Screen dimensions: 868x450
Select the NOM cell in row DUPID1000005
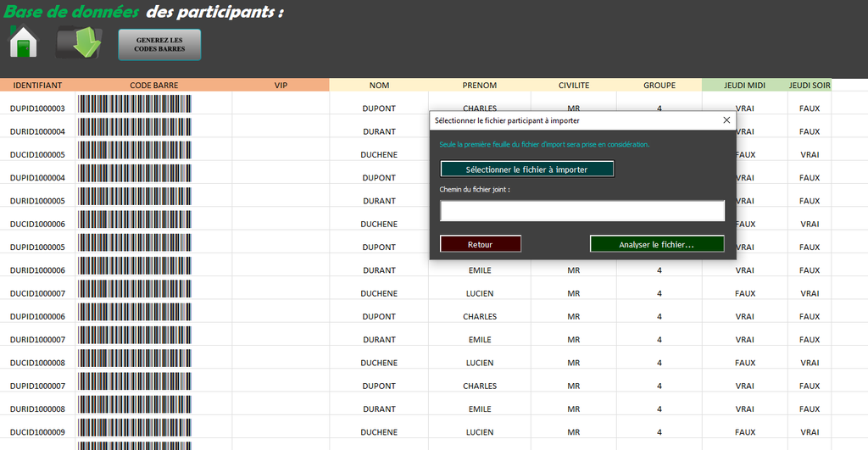point(379,247)
